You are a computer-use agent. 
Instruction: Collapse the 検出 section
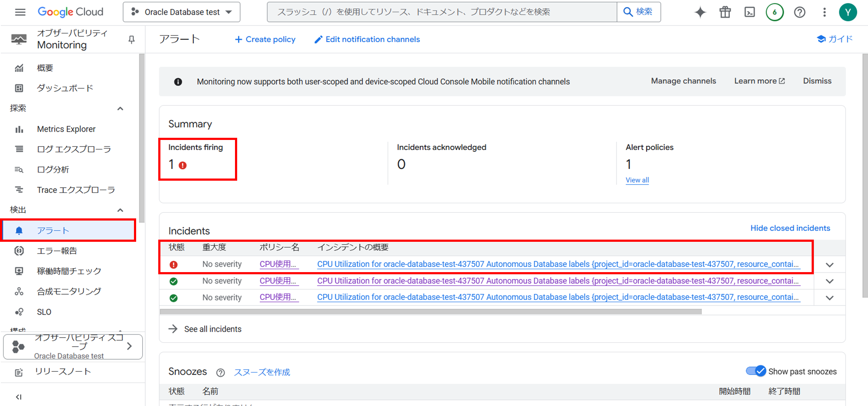click(x=120, y=210)
